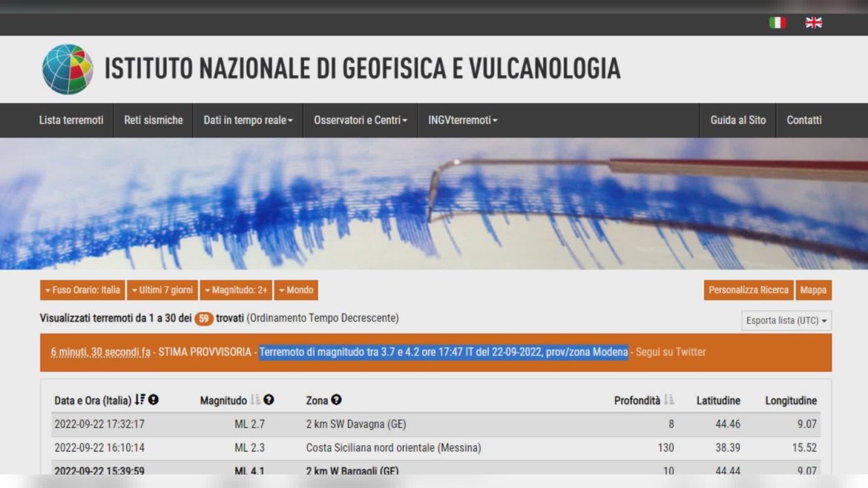This screenshot has height=488, width=868.
Task: Switch site language to Italian flag
Action: (x=777, y=23)
